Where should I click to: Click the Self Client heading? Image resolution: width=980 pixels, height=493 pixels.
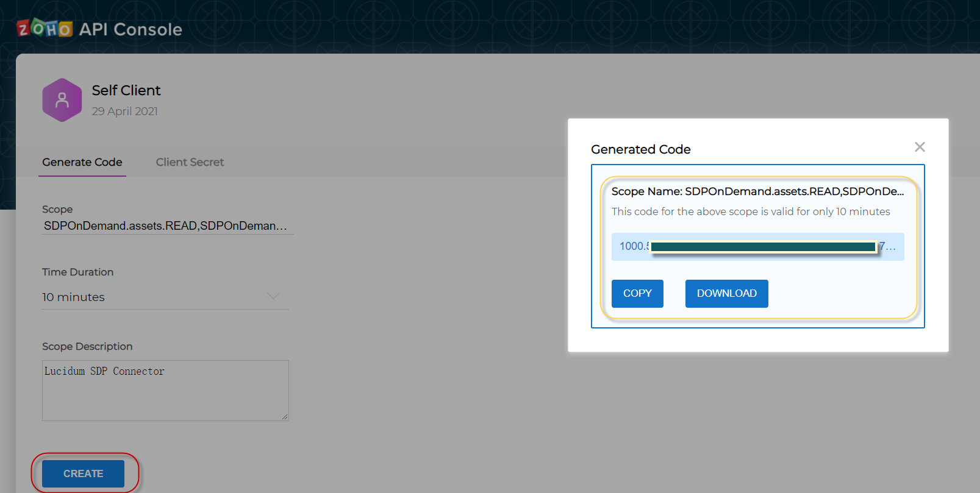coord(126,90)
